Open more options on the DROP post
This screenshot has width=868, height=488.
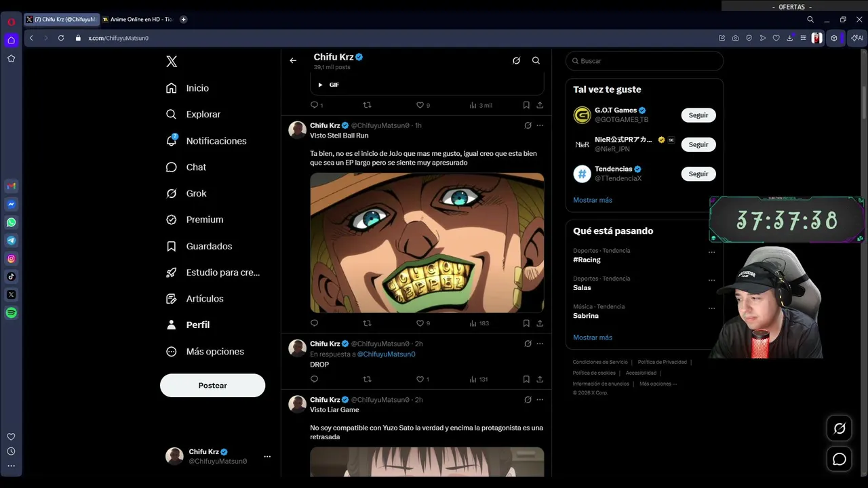click(540, 344)
